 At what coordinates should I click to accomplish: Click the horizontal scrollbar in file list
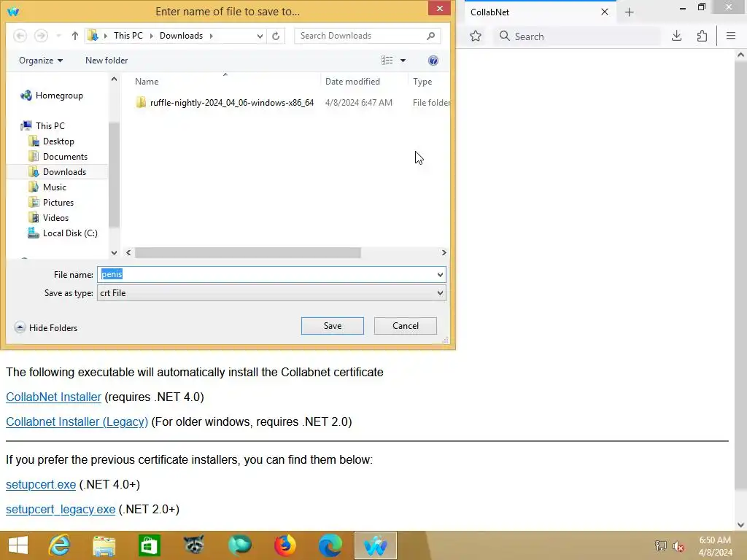248,253
